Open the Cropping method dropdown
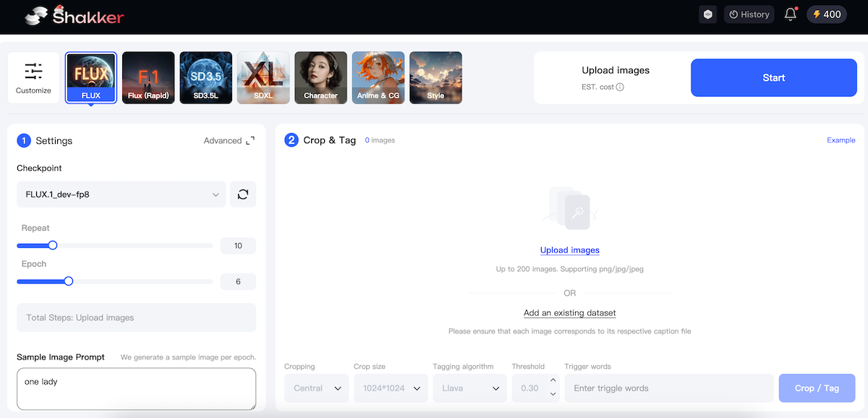This screenshot has width=868, height=418. coord(316,388)
